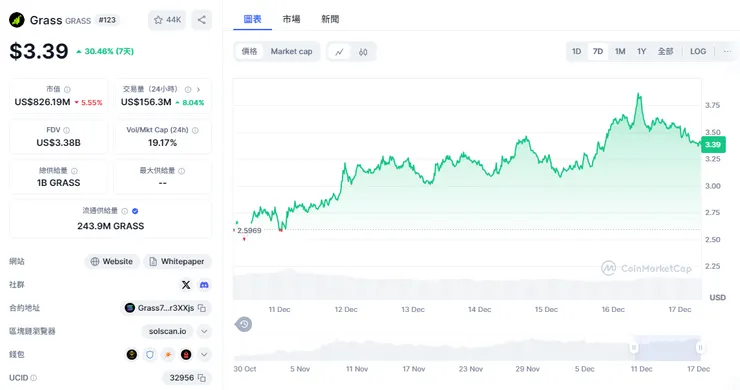
Task: Toggle chart to Market cap
Action: point(291,51)
